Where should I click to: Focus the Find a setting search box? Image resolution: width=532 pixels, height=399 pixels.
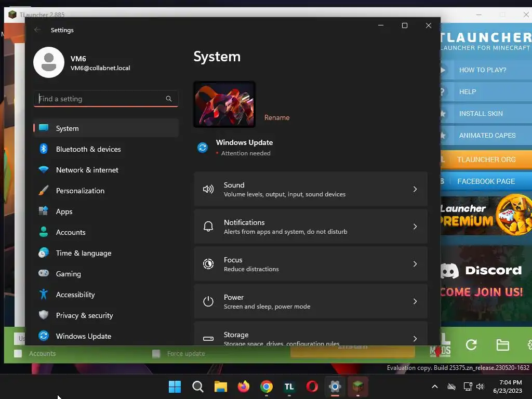tap(106, 99)
